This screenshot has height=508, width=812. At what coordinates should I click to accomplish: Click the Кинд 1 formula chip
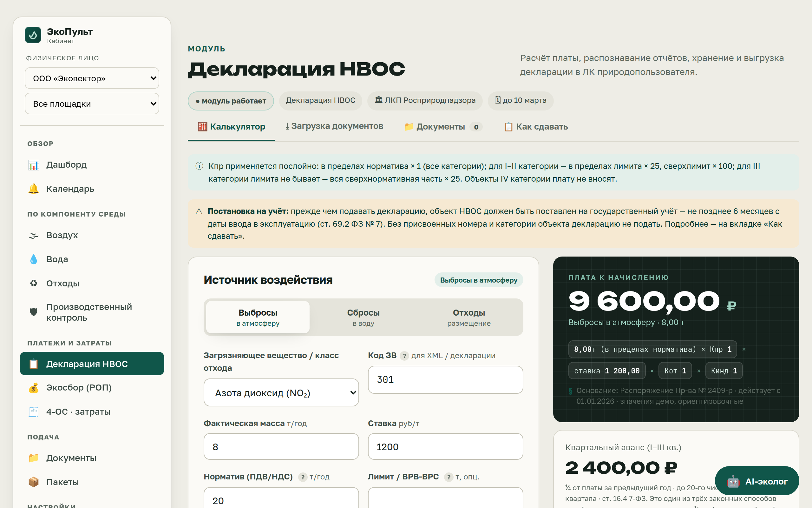[x=724, y=371]
